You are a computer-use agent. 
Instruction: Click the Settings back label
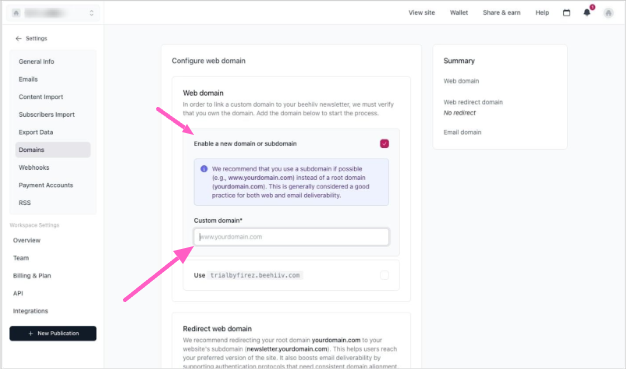coord(36,38)
